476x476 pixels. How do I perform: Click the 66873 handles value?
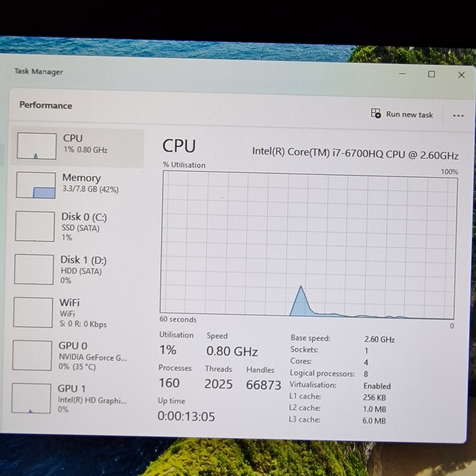coord(263,385)
